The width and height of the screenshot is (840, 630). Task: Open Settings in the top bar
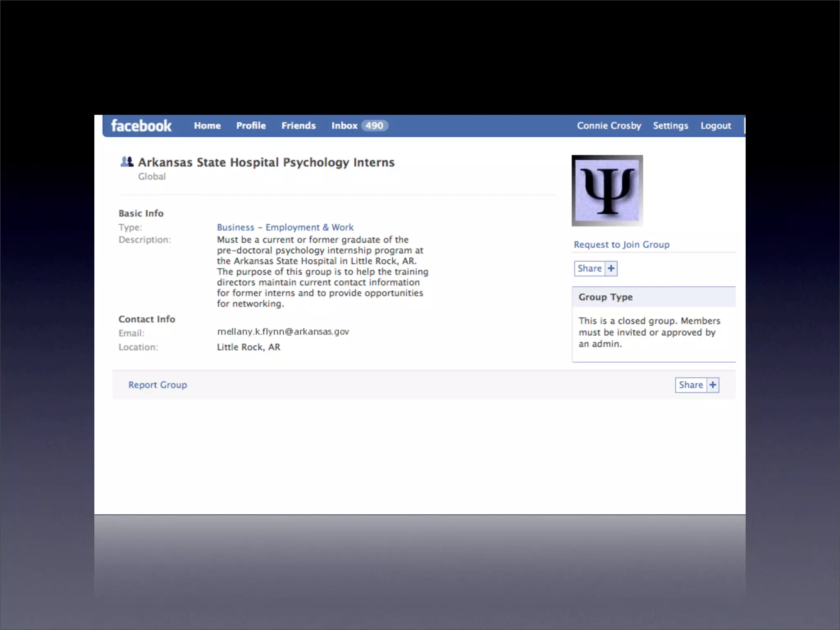coord(670,126)
